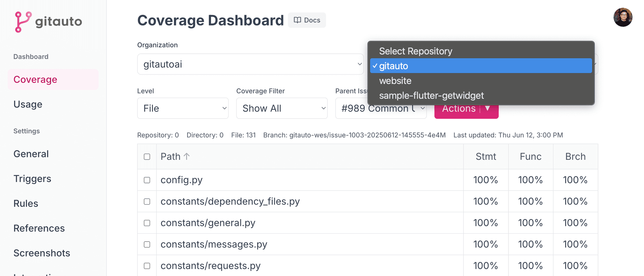Click the Docs button
The width and height of the screenshot is (644, 276).
[307, 20]
